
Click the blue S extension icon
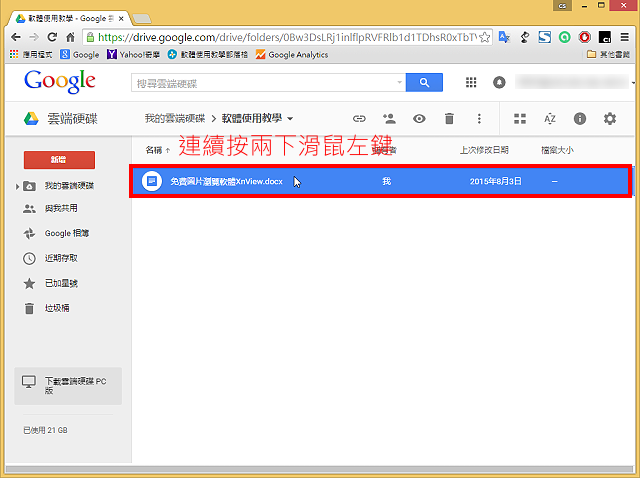[545, 38]
